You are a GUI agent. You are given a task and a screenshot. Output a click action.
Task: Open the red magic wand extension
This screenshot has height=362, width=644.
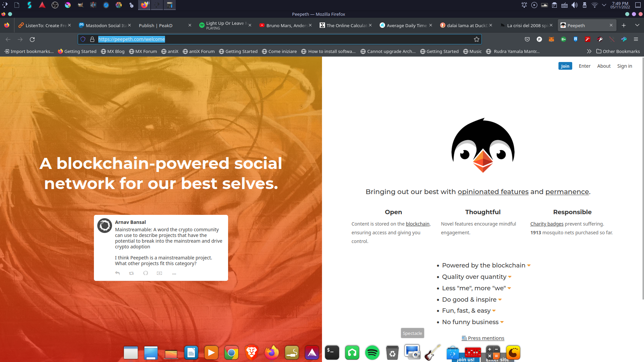point(588,40)
